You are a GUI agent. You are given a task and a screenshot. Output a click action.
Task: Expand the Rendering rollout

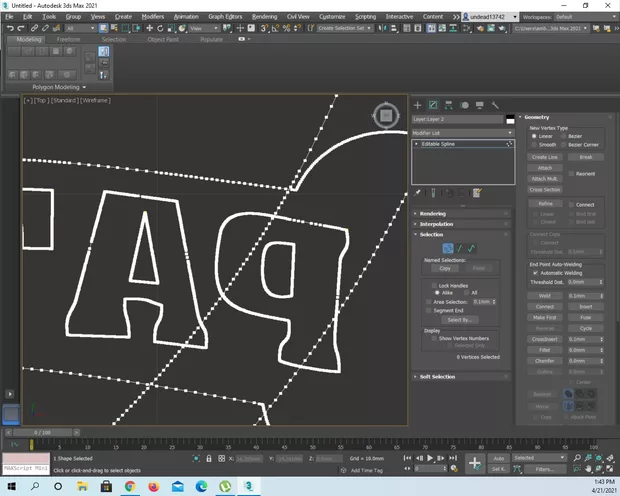click(434, 213)
